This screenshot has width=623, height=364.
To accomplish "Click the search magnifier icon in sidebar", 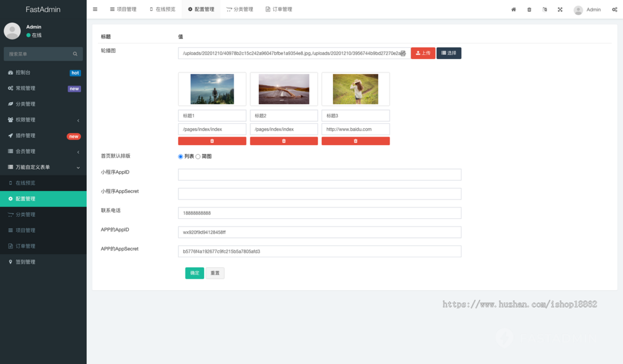I will [x=75, y=54].
